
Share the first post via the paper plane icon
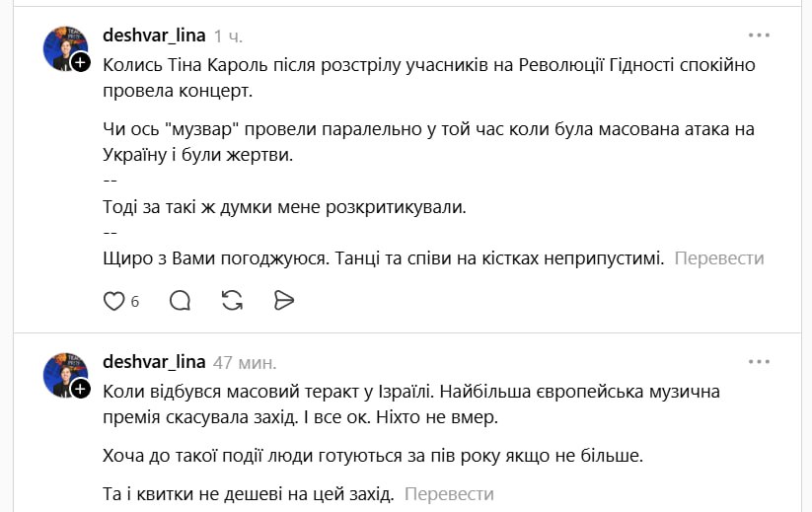(x=284, y=301)
